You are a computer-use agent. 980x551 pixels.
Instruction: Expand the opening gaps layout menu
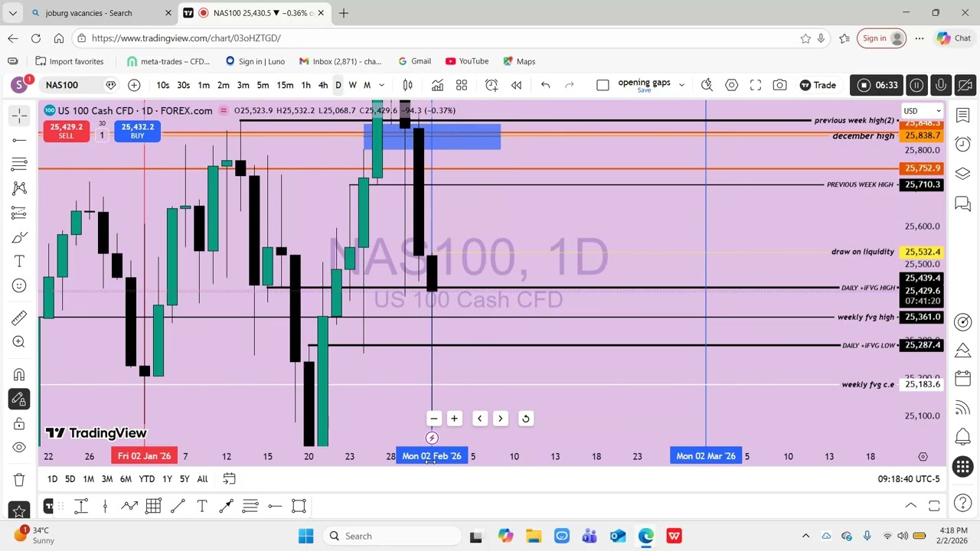click(x=681, y=85)
